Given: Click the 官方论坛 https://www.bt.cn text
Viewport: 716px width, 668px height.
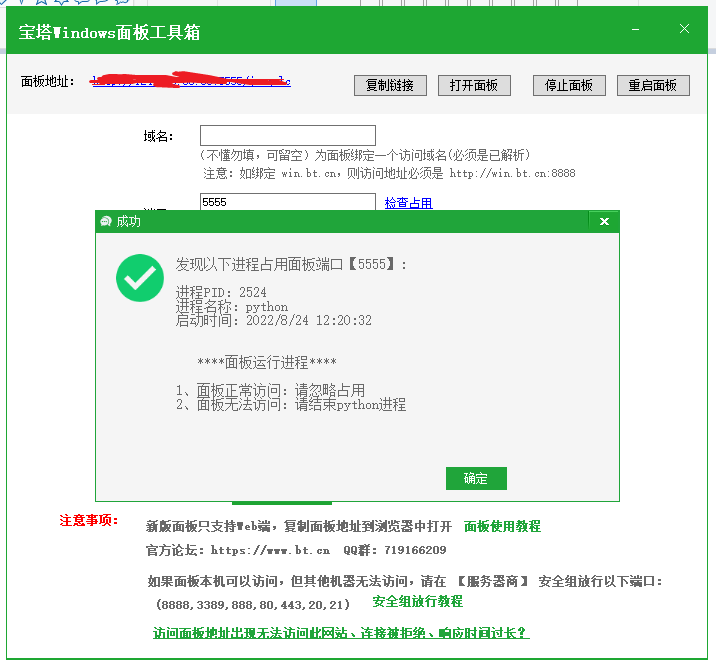Looking at the screenshot, I should [x=238, y=550].
